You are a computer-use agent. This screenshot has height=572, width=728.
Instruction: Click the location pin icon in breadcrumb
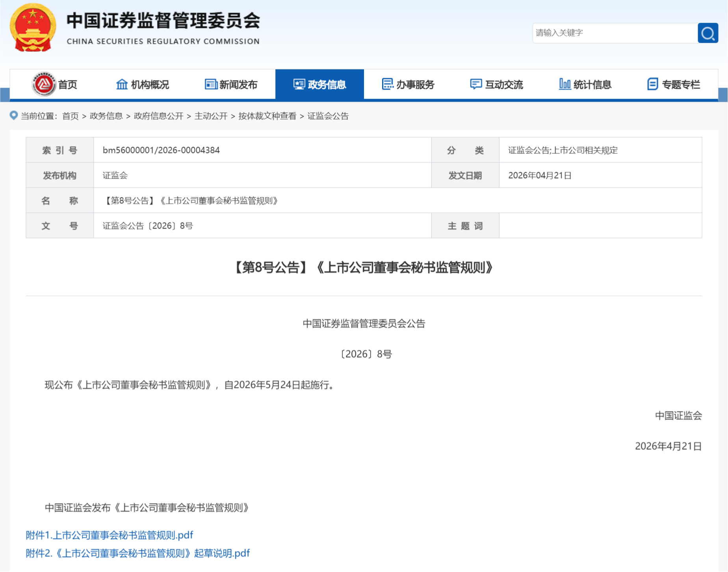pyautogui.click(x=13, y=116)
